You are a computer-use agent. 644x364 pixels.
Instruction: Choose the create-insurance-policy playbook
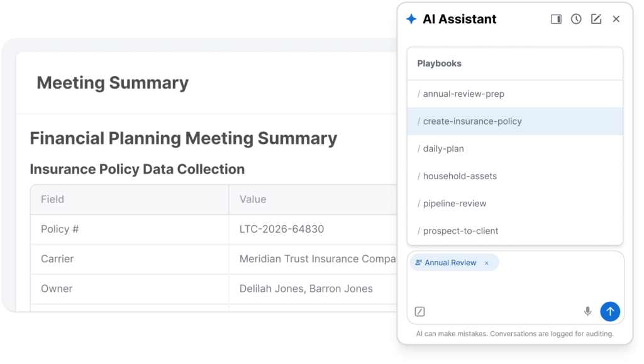pyautogui.click(x=515, y=121)
